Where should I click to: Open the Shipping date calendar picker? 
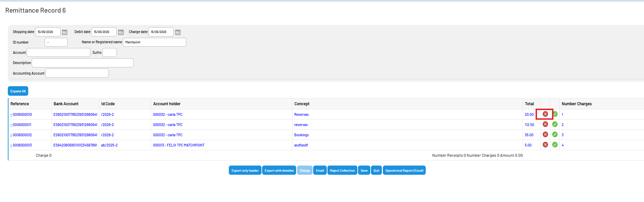tap(65, 32)
